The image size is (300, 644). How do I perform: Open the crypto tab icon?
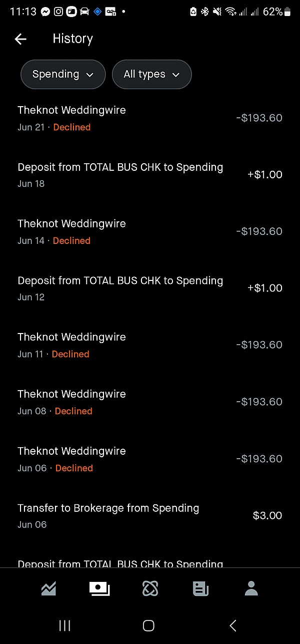click(x=150, y=589)
